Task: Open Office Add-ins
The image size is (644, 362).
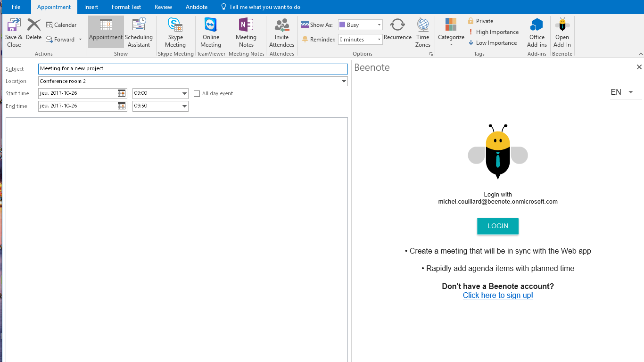Action: point(537,33)
